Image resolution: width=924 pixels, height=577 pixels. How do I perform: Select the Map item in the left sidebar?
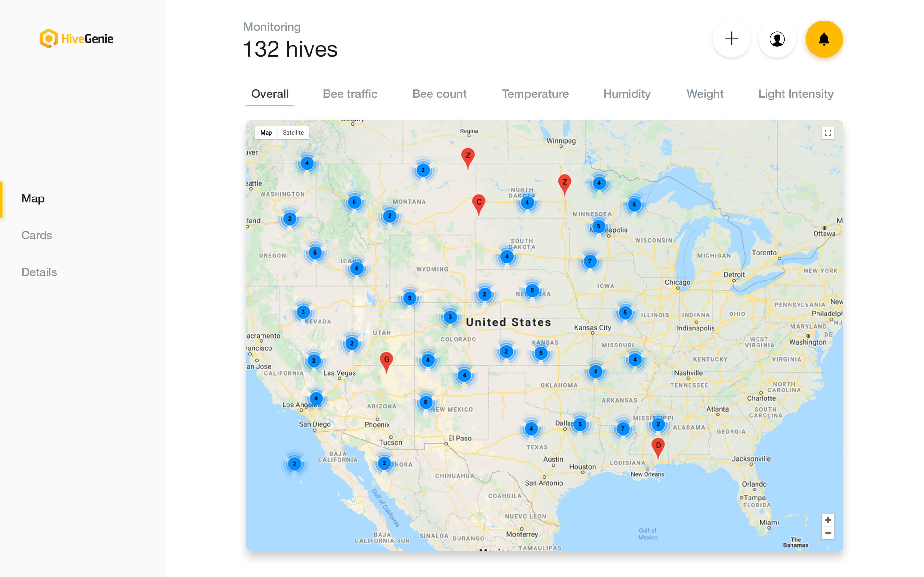point(33,198)
